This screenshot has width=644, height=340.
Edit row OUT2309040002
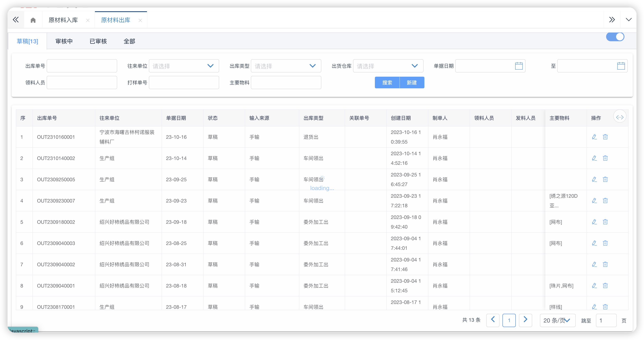click(594, 264)
